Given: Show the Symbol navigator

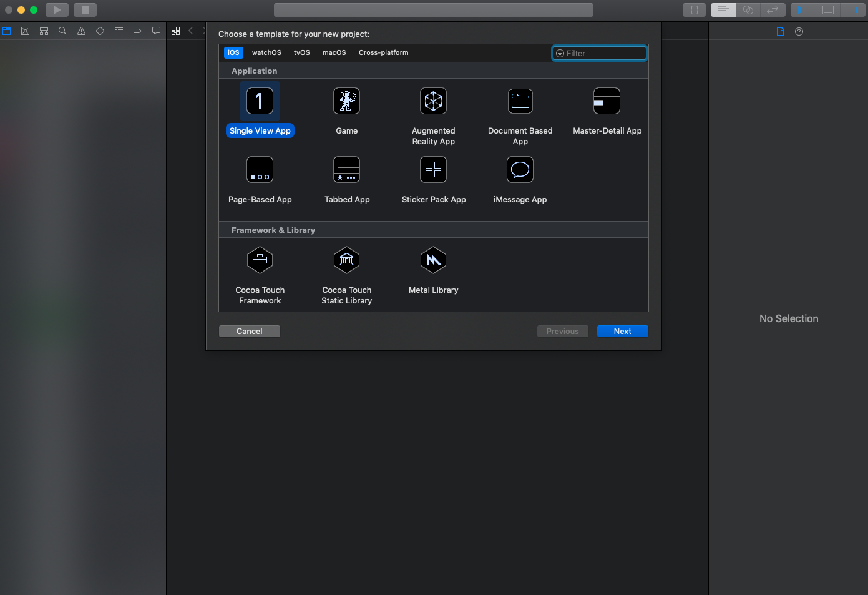Looking at the screenshot, I should coord(44,31).
